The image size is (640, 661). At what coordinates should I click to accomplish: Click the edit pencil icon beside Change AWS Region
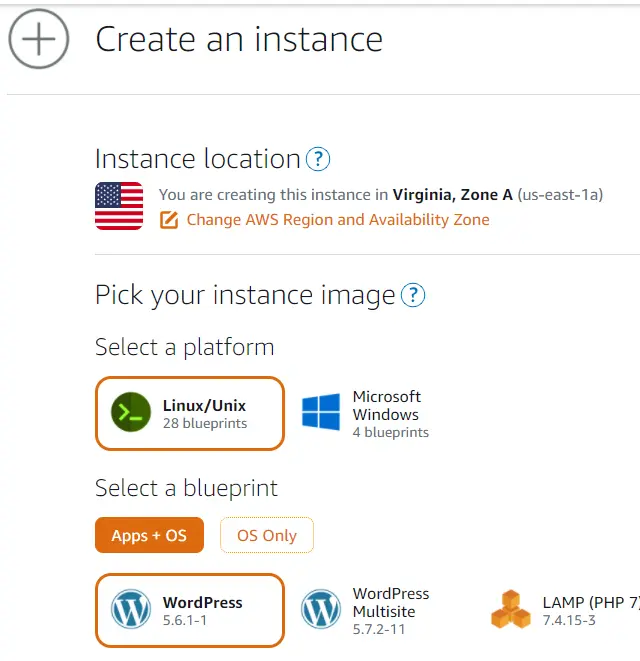[169, 220]
